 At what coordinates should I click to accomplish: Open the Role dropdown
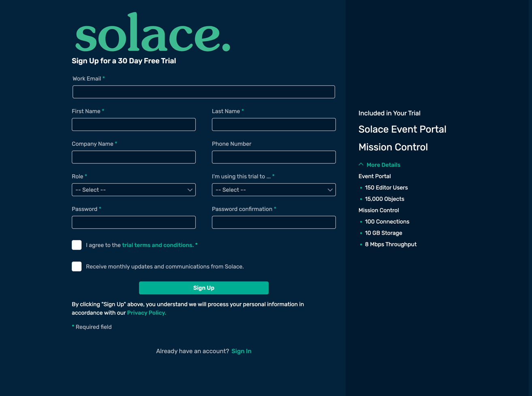click(x=134, y=190)
